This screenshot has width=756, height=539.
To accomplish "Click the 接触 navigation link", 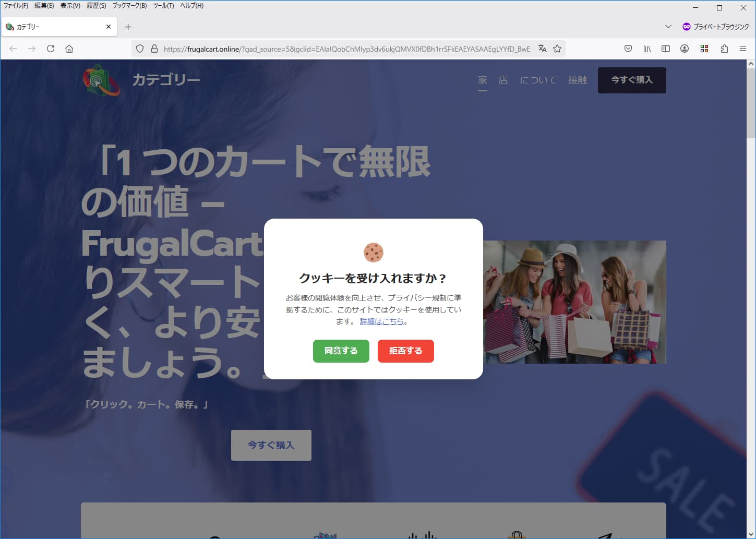I will pyautogui.click(x=578, y=80).
